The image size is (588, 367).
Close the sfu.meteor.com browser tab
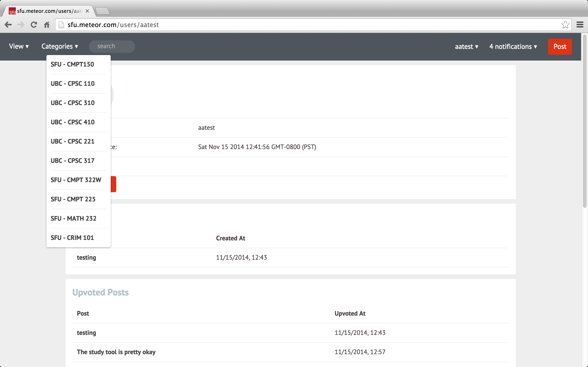[x=87, y=11]
